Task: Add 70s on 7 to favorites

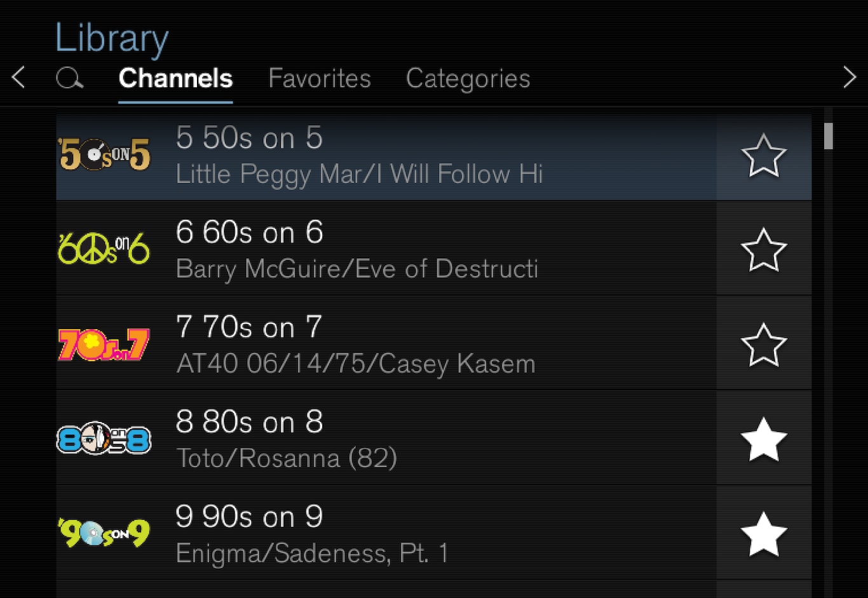Action: coord(763,345)
